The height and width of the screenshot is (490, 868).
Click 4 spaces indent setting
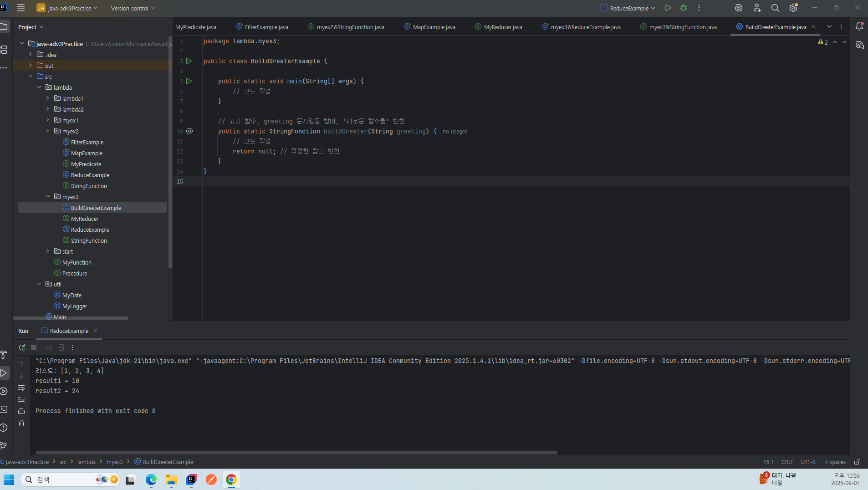coord(835,462)
